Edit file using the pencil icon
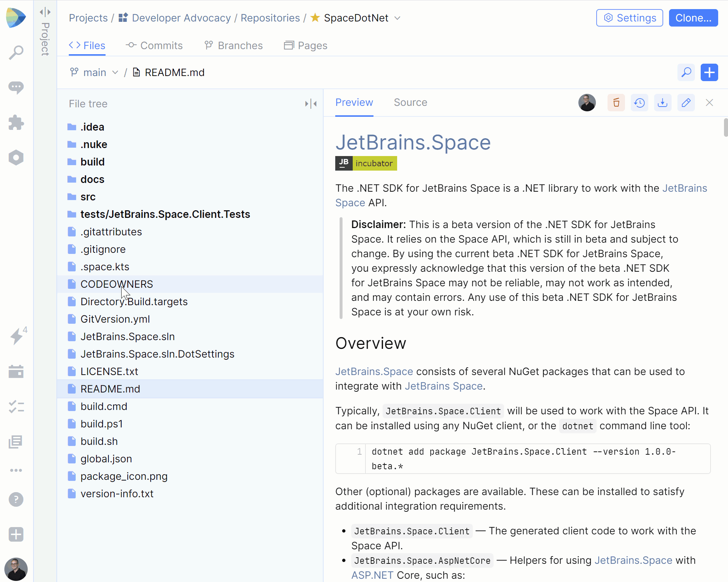 point(686,103)
